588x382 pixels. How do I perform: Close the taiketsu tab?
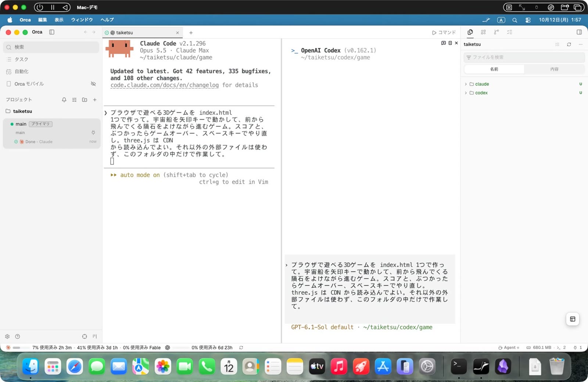[x=178, y=33]
